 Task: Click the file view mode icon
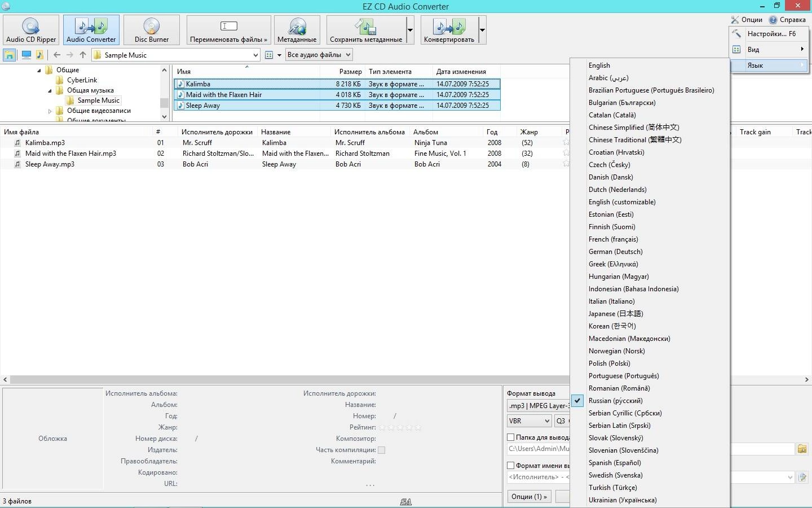[269, 55]
